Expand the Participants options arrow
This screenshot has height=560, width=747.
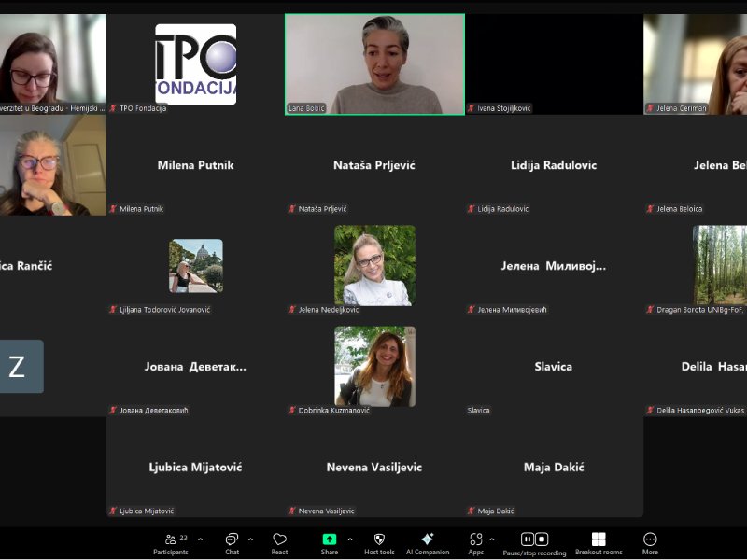200,539
